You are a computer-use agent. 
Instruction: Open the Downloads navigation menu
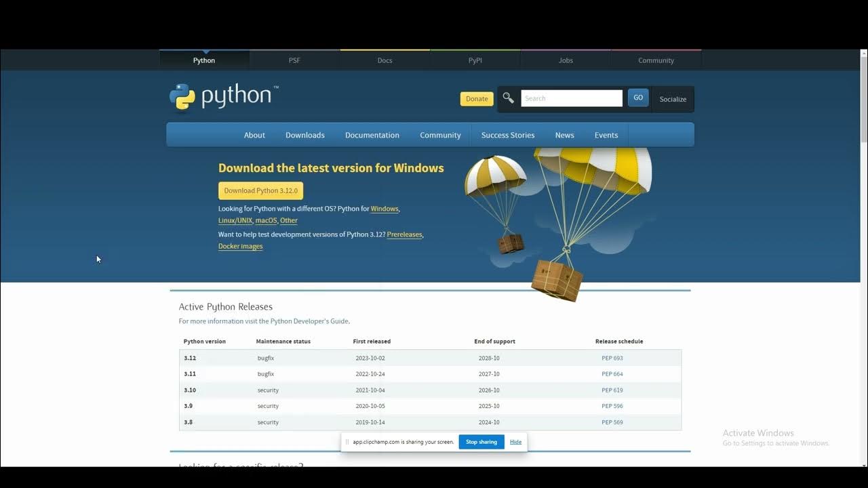(305, 135)
